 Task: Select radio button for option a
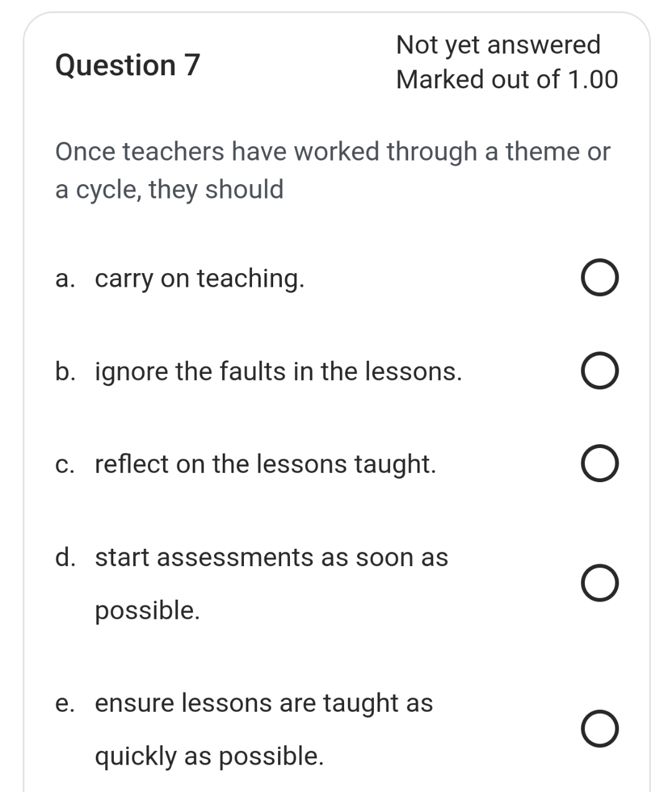(599, 278)
